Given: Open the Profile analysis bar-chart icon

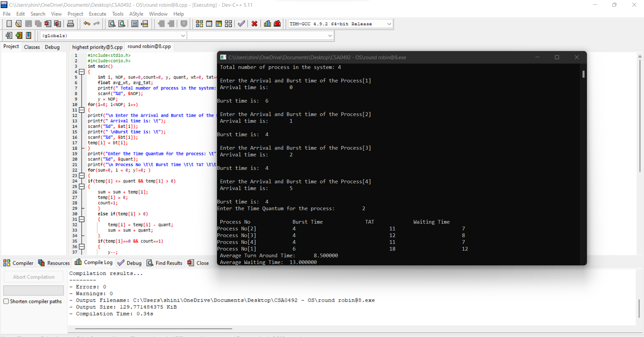Looking at the screenshot, I should tap(267, 24).
